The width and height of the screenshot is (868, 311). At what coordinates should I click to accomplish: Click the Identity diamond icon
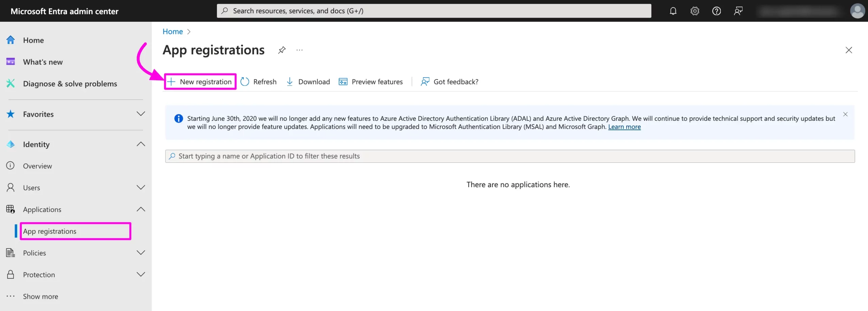[11, 144]
